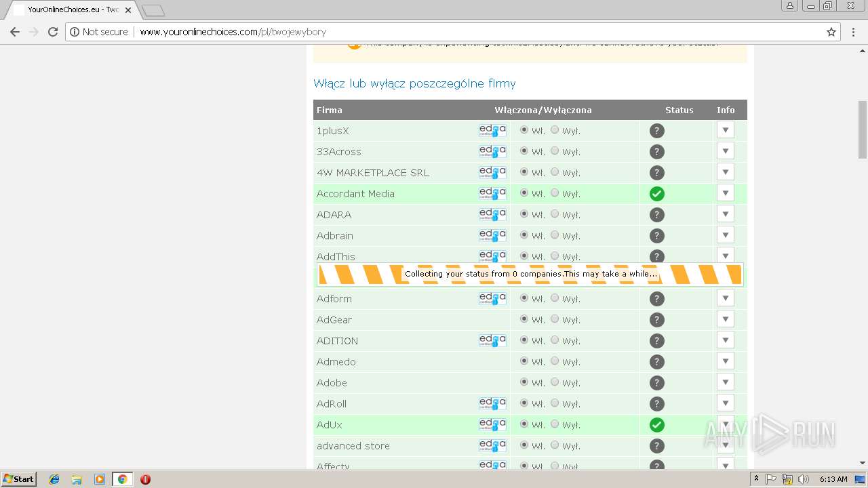Select Wł. for 33Across
The width and height of the screenshot is (868, 488).
click(524, 151)
